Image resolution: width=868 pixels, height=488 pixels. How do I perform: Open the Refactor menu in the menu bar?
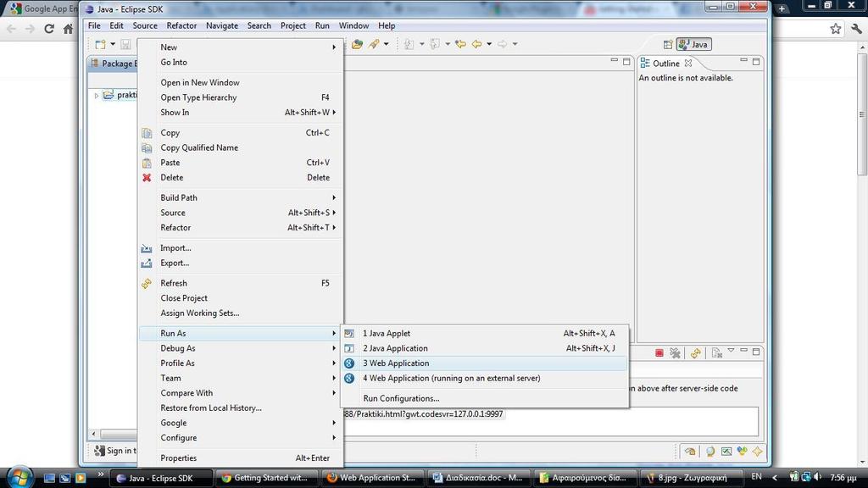pyautogui.click(x=181, y=25)
